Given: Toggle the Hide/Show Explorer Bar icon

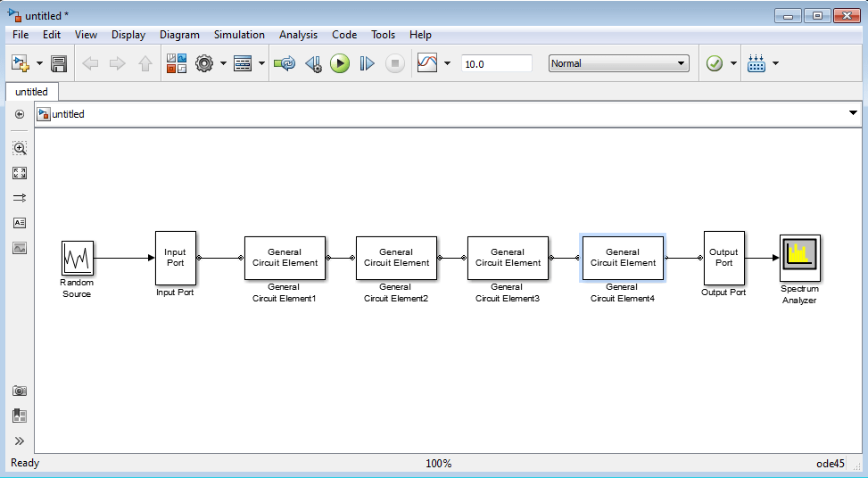Looking at the screenshot, I should (x=20, y=114).
